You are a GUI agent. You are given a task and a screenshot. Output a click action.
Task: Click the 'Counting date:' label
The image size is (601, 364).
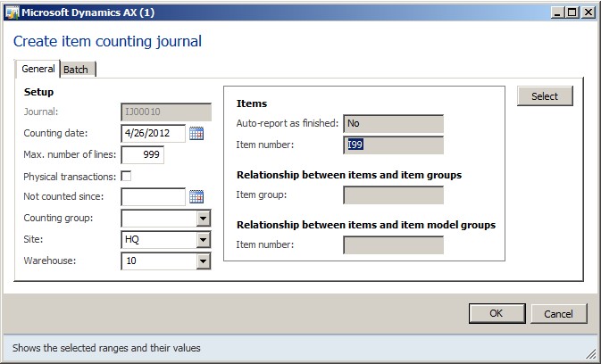(55, 133)
